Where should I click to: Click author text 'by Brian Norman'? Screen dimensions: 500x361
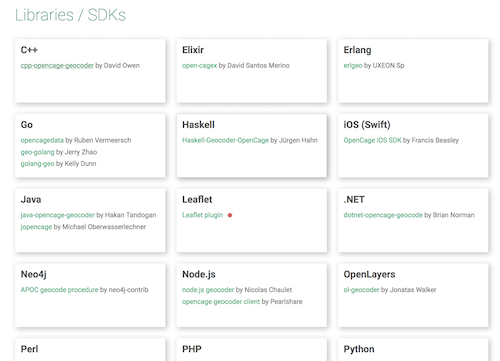pyautogui.click(x=449, y=215)
